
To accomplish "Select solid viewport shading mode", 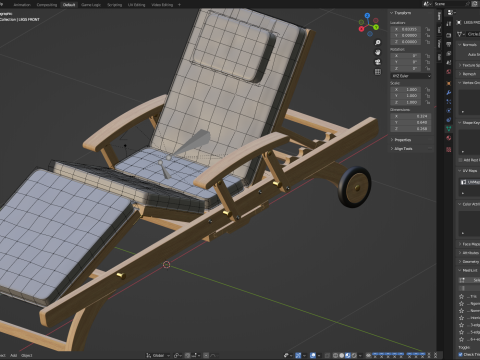I will point(342,355).
